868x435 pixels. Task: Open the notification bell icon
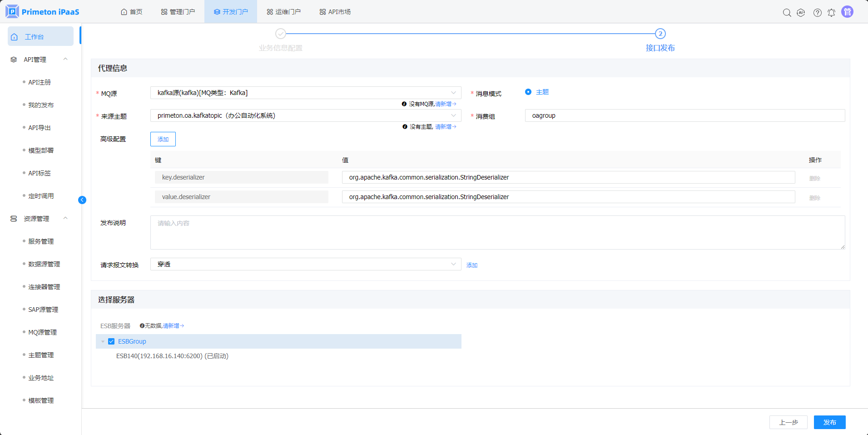(x=831, y=13)
